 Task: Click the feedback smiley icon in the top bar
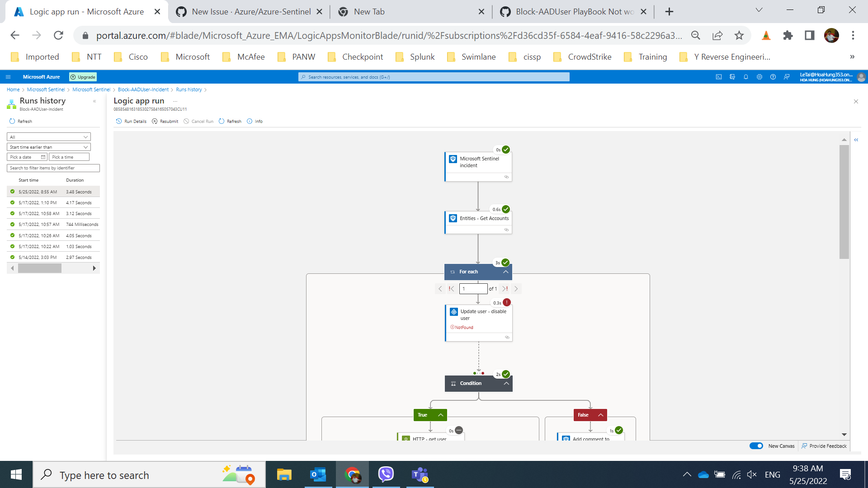point(787,77)
